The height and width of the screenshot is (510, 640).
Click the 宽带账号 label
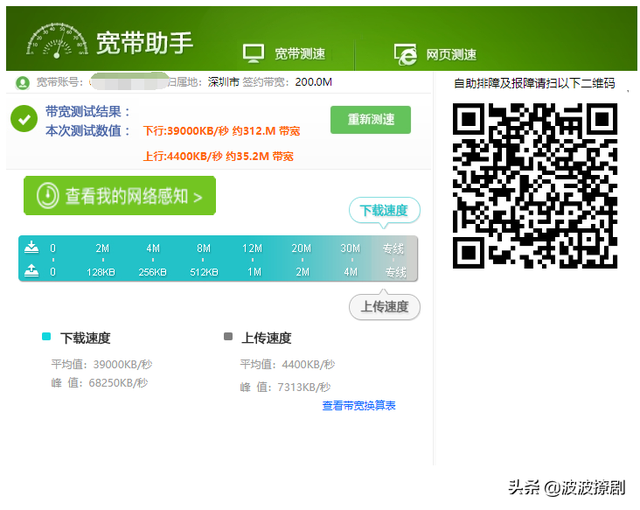point(60,82)
